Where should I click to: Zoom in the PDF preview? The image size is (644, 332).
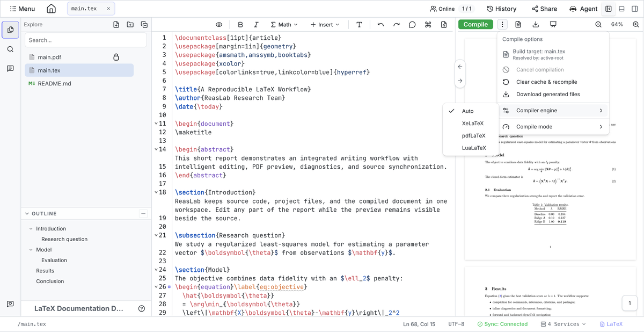point(636,25)
